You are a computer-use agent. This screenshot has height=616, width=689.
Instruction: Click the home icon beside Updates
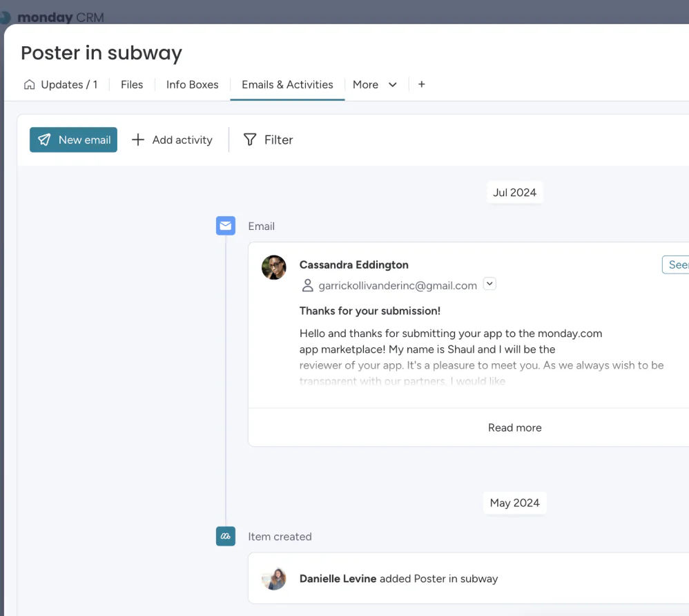point(30,84)
